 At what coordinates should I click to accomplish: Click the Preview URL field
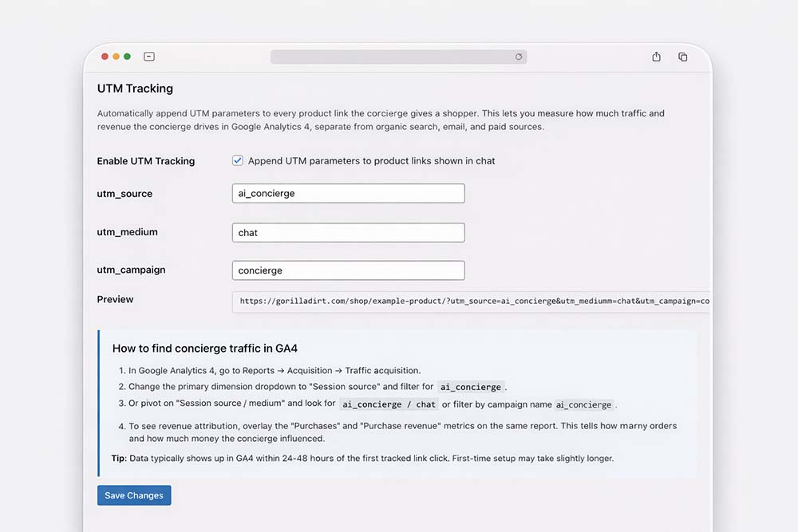tap(471, 301)
